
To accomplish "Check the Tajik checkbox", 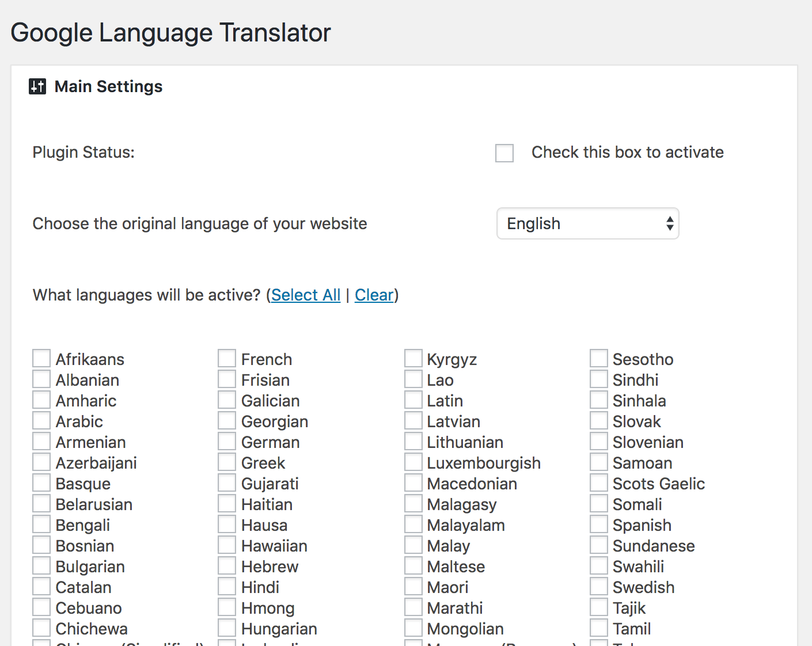I will 599,607.
